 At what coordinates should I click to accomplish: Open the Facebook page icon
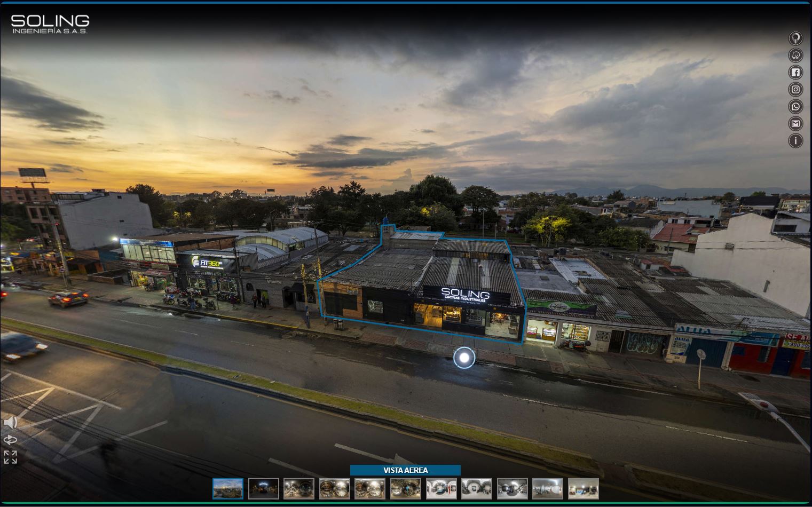click(795, 73)
